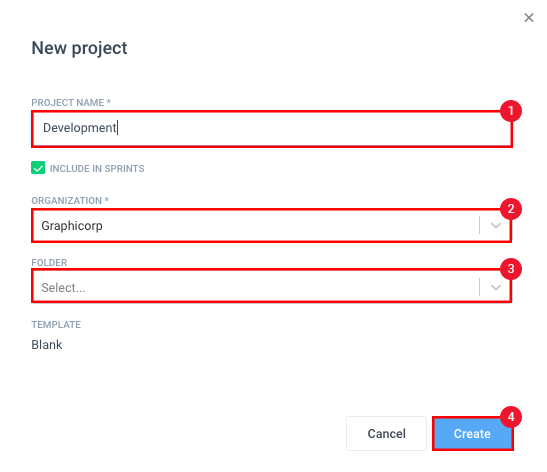Click the Project Name text field
This screenshot has height=472, width=547.
coord(271,129)
